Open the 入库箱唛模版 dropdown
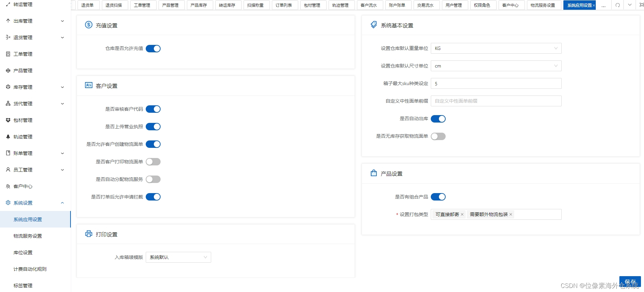The image size is (644, 292). point(178,257)
